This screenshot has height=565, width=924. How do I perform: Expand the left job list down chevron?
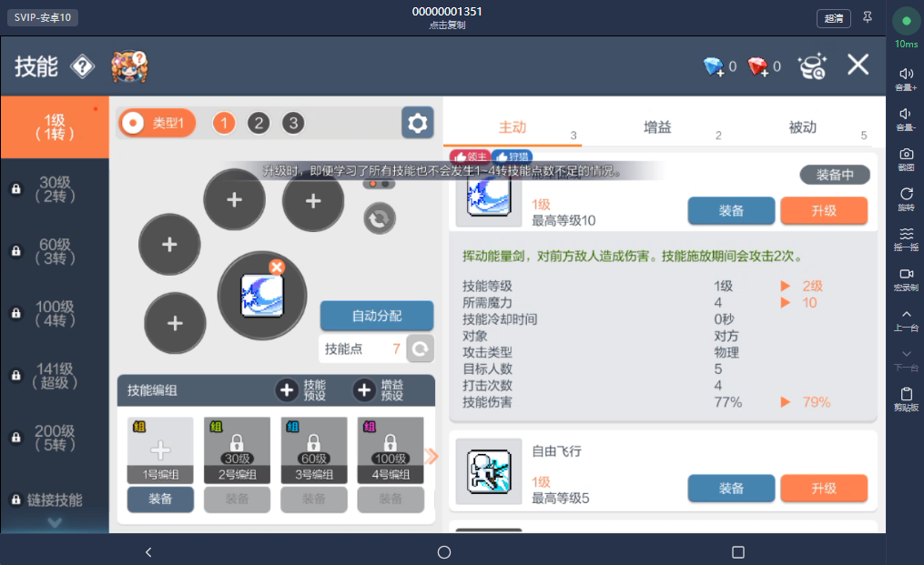point(55,522)
